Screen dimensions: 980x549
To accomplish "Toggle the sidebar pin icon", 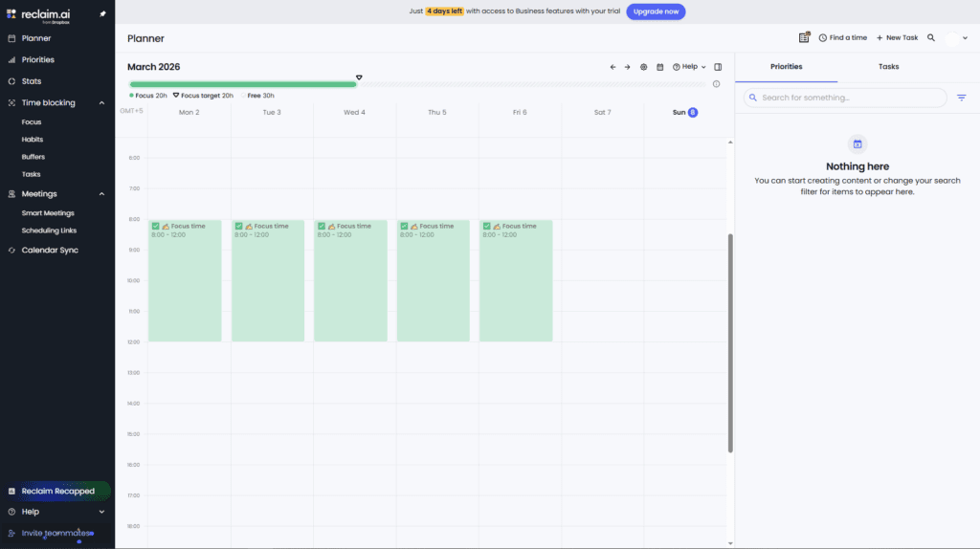I will pyautogui.click(x=102, y=13).
